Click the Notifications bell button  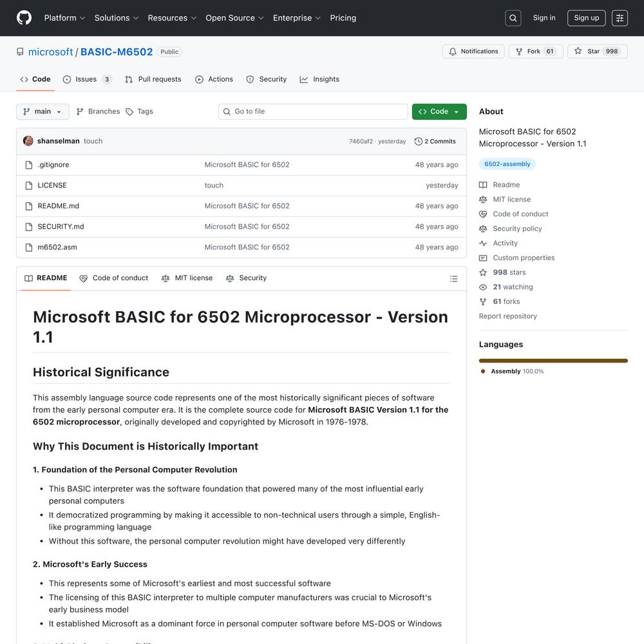pos(473,52)
